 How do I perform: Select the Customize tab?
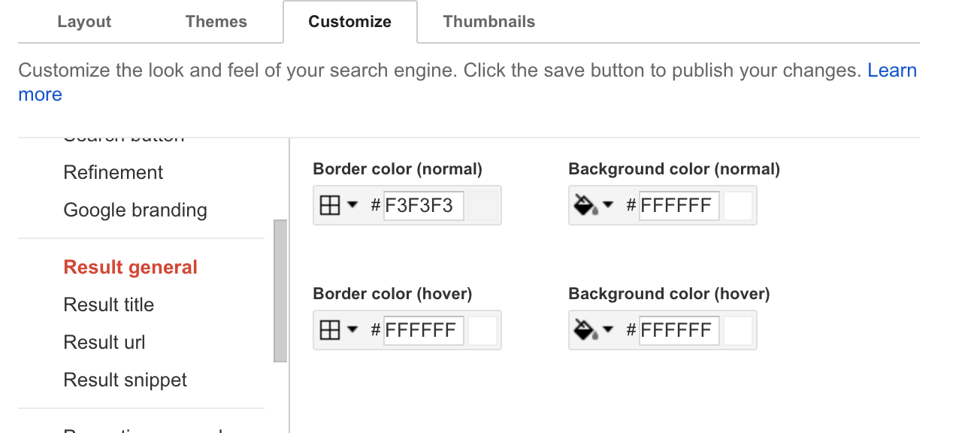tap(349, 22)
